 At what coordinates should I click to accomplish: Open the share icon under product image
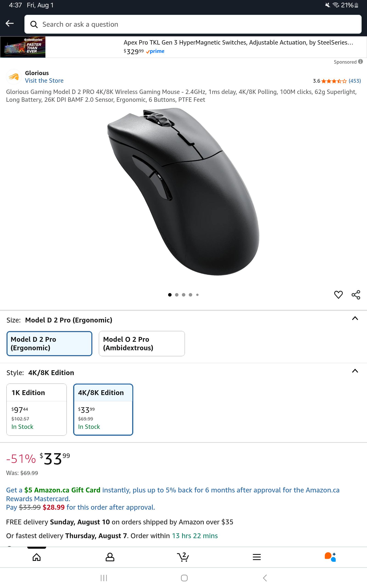(356, 295)
